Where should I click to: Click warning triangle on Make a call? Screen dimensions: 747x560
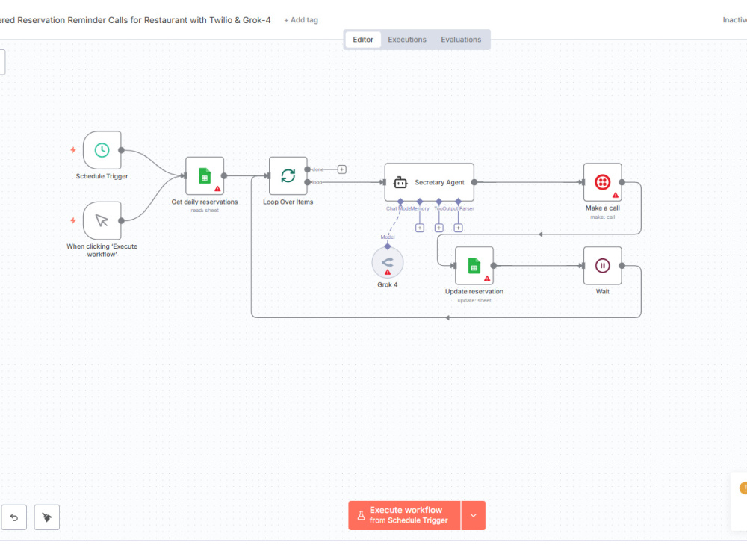615,195
